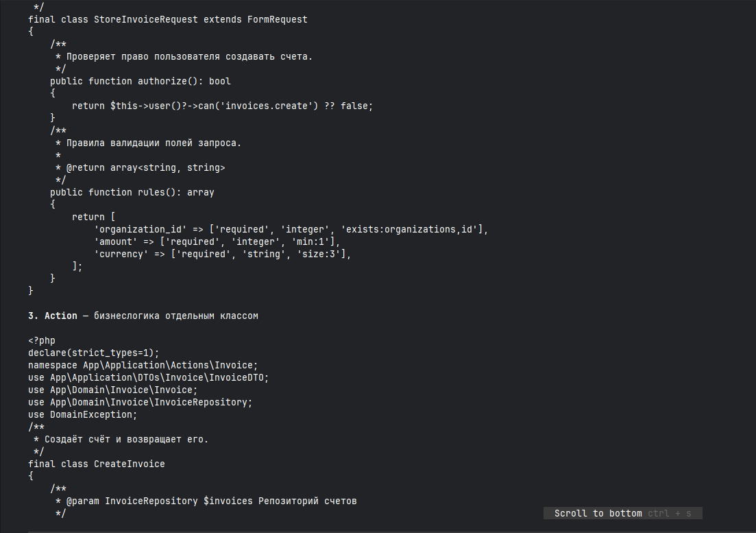
Task: Click the 'min:1' rule string
Action: coord(310,242)
